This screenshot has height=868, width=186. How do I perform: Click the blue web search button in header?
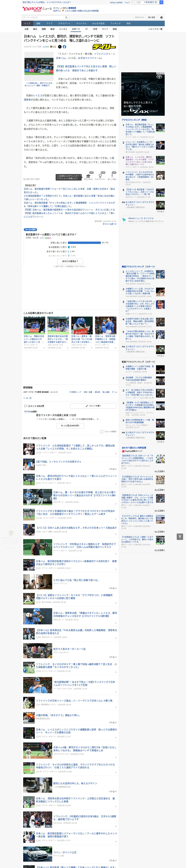click(x=161, y=2)
